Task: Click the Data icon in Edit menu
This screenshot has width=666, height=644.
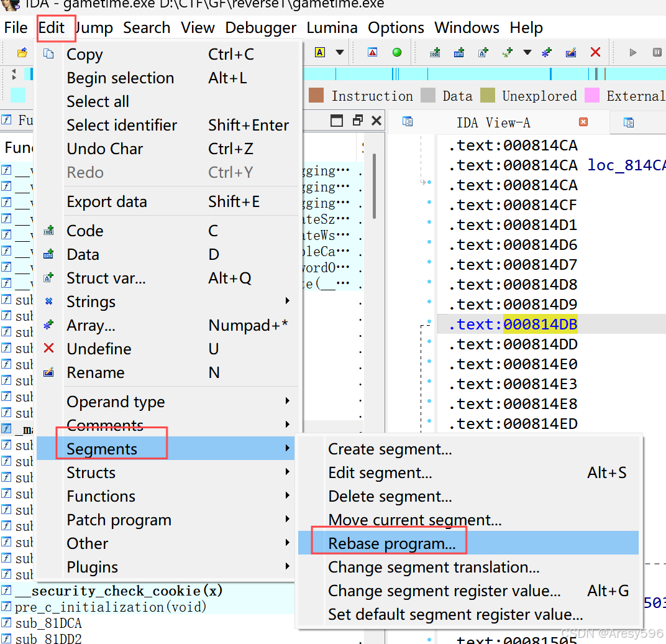Action: (x=49, y=254)
